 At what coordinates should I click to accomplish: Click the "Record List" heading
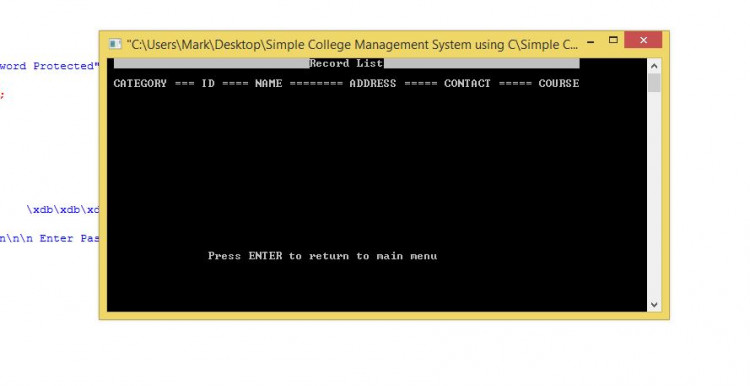pos(346,63)
